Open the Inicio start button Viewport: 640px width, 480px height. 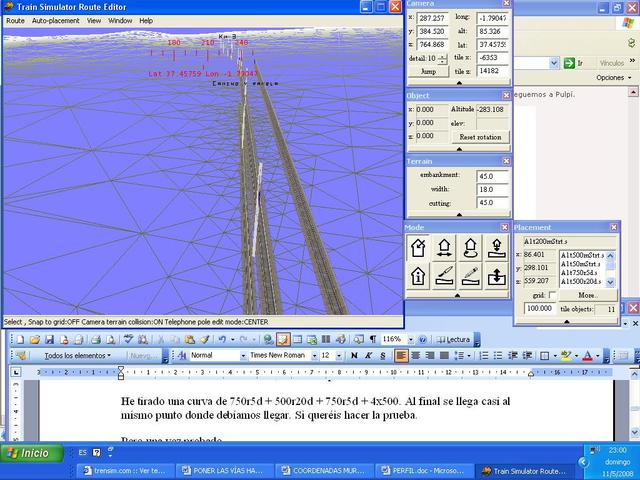[30, 452]
